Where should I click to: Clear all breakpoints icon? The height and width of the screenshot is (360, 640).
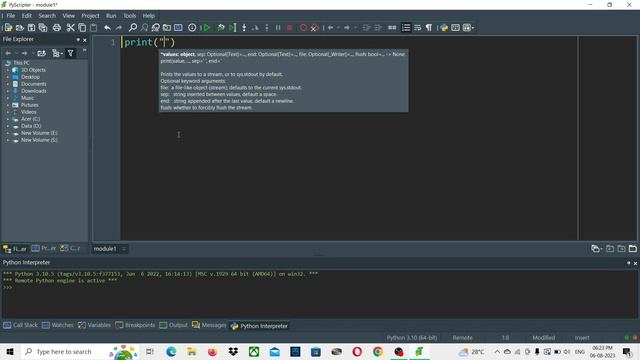click(x=315, y=28)
